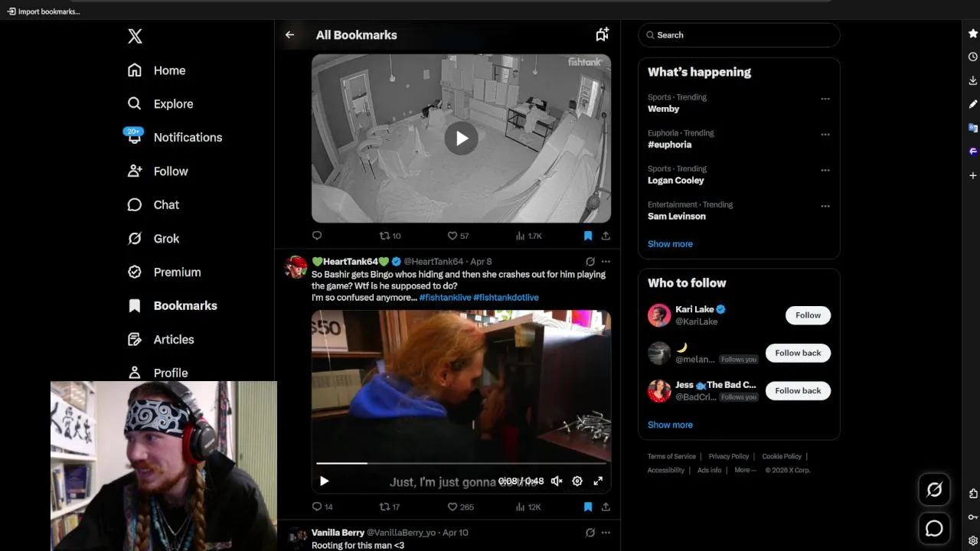Open Grok explain on Vanilla Berry post

click(x=590, y=533)
